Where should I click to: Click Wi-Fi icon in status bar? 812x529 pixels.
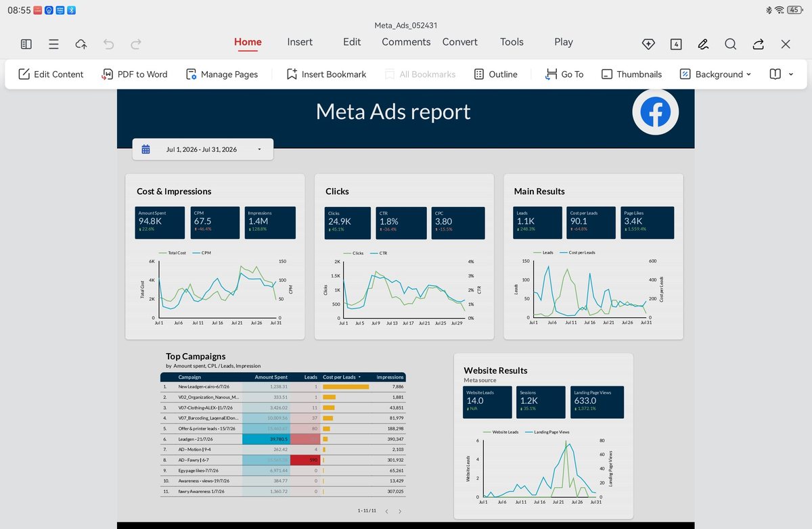tap(779, 10)
